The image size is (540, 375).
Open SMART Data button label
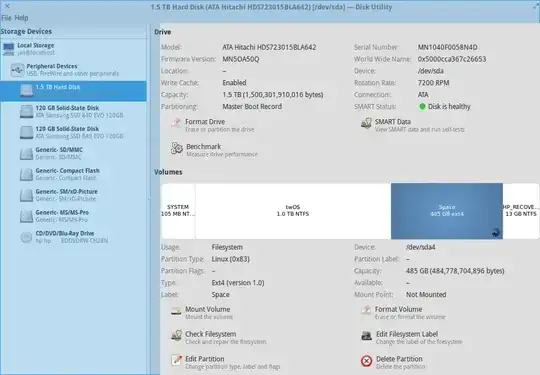(393, 122)
